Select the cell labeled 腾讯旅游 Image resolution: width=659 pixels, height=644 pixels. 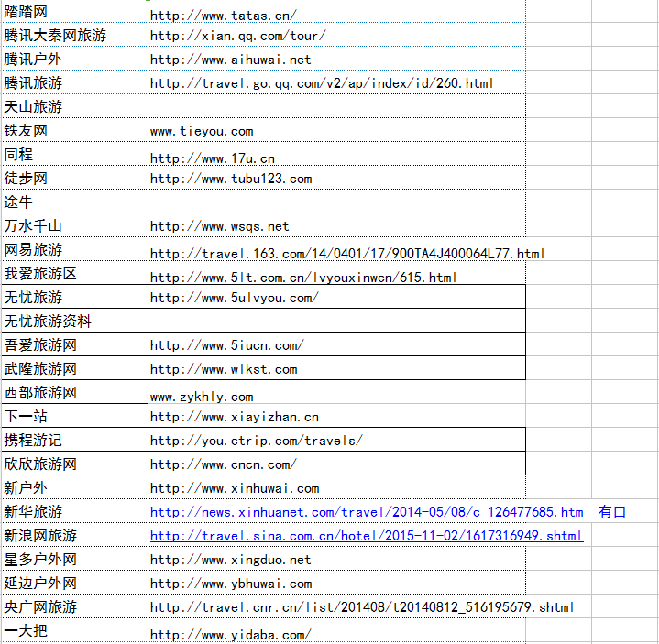(75, 82)
